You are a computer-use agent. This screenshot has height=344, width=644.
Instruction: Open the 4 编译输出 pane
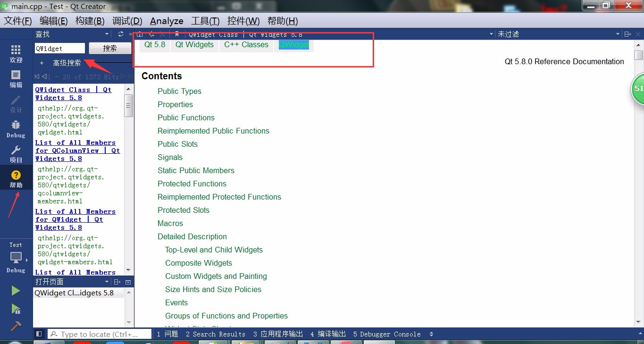click(x=328, y=334)
